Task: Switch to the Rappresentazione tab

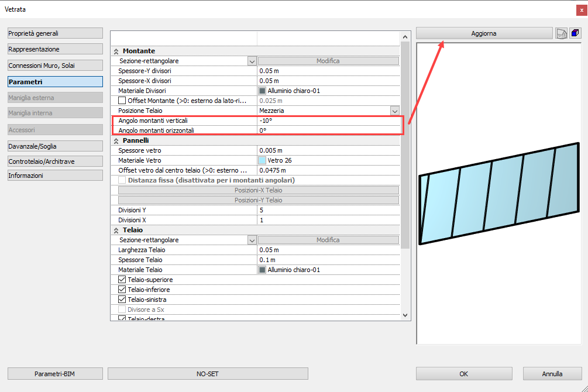Action: click(x=55, y=49)
